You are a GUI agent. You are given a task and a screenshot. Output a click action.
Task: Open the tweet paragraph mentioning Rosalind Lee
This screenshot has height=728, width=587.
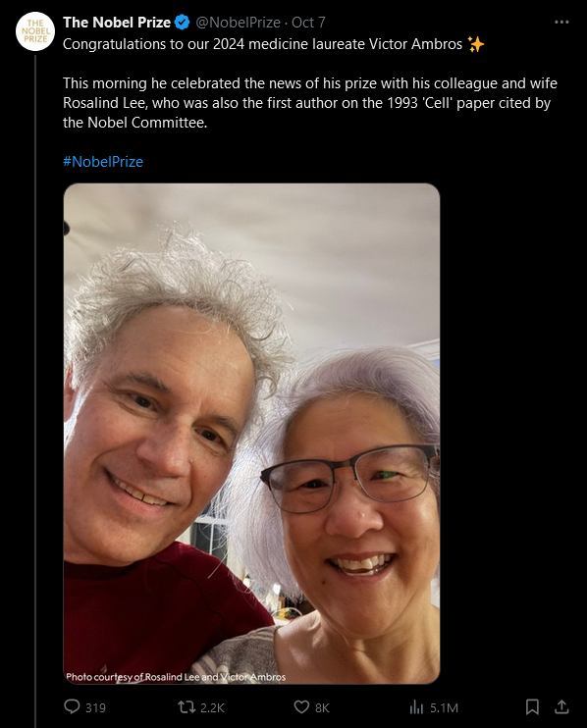tap(310, 103)
